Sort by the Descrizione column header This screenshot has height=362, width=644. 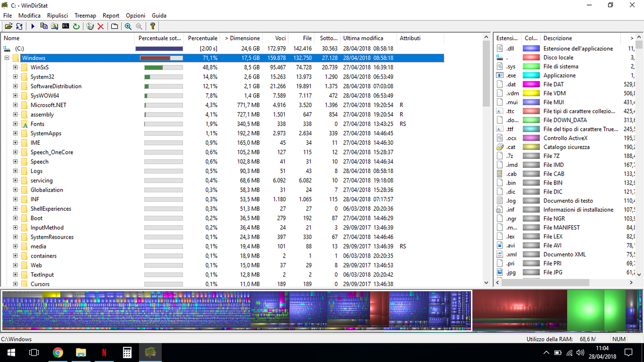point(580,38)
